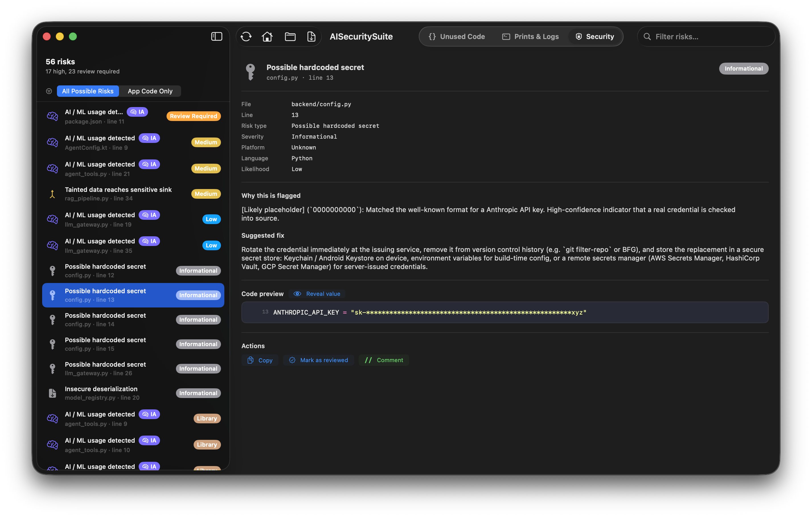The image size is (812, 517).
Task: Click the refresh scan icon
Action: (246, 36)
